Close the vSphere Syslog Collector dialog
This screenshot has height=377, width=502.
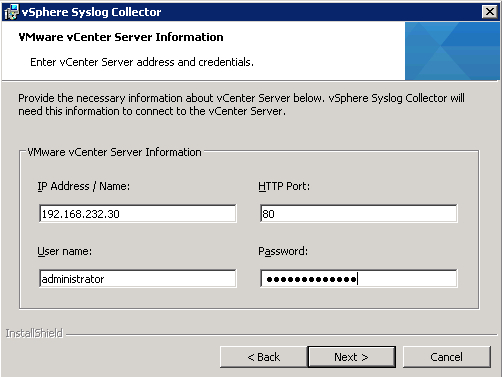(490, 12)
